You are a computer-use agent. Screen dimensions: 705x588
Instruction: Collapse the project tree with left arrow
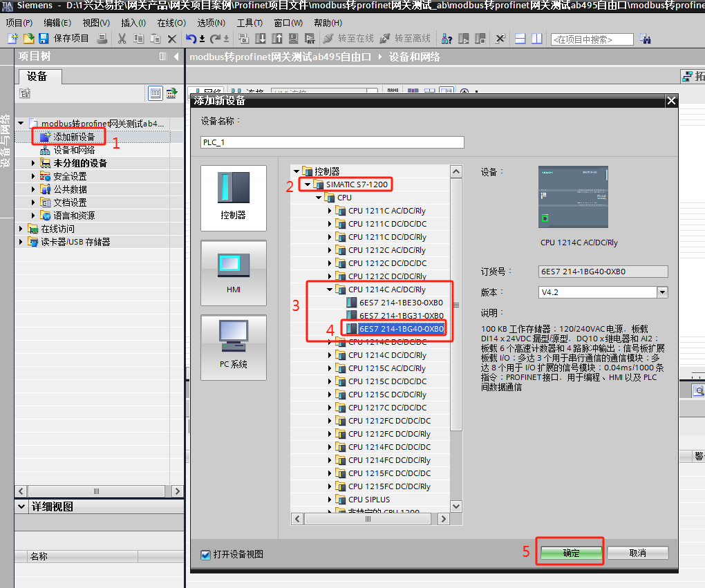pyautogui.click(x=176, y=56)
